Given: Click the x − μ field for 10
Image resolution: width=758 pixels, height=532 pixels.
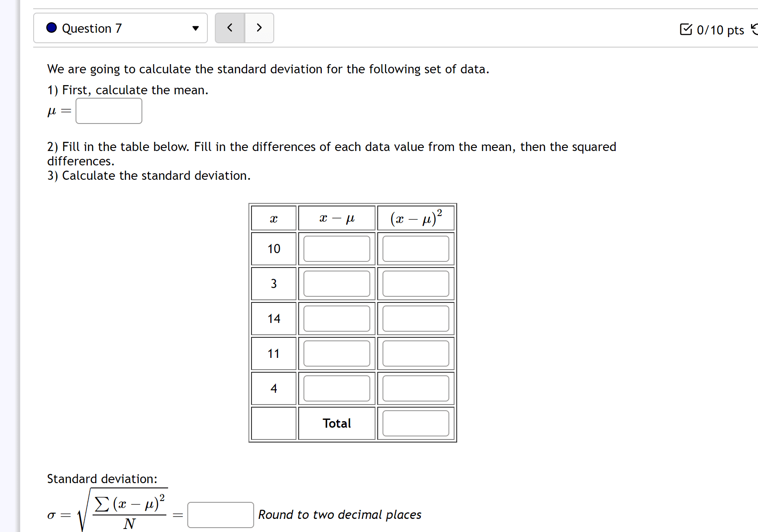Looking at the screenshot, I should click(337, 249).
